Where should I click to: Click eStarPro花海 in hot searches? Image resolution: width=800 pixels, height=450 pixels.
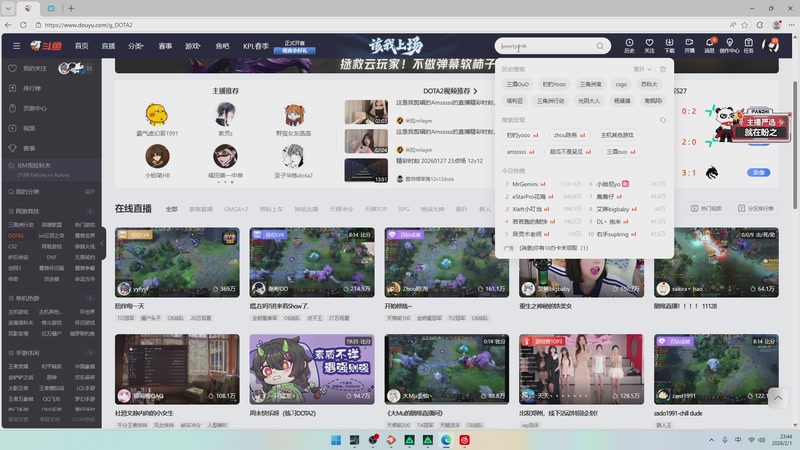pos(529,196)
